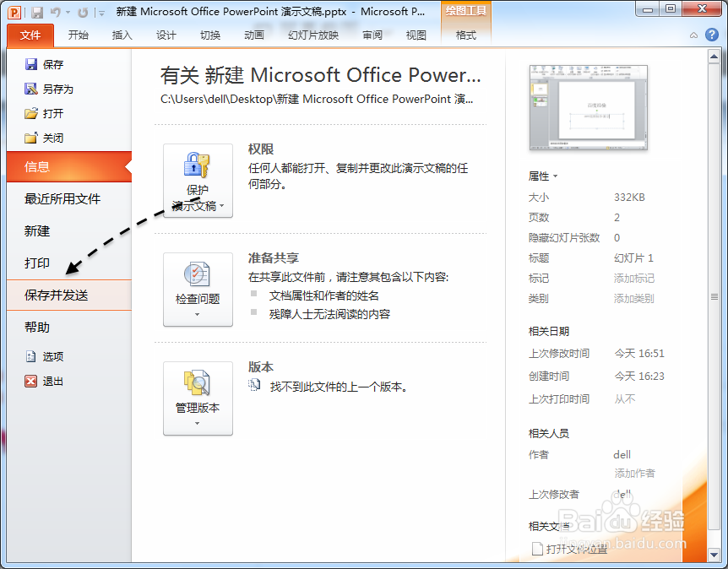Open the 格式 drawing tools tab

465,35
